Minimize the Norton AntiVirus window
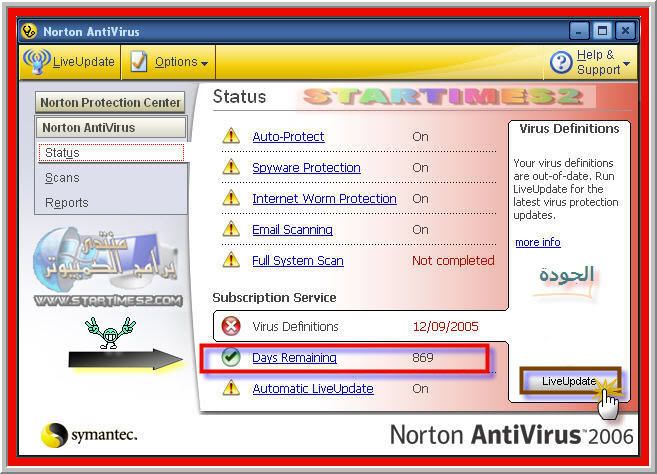This screenshot has width=657, height=474. point(579,31)
